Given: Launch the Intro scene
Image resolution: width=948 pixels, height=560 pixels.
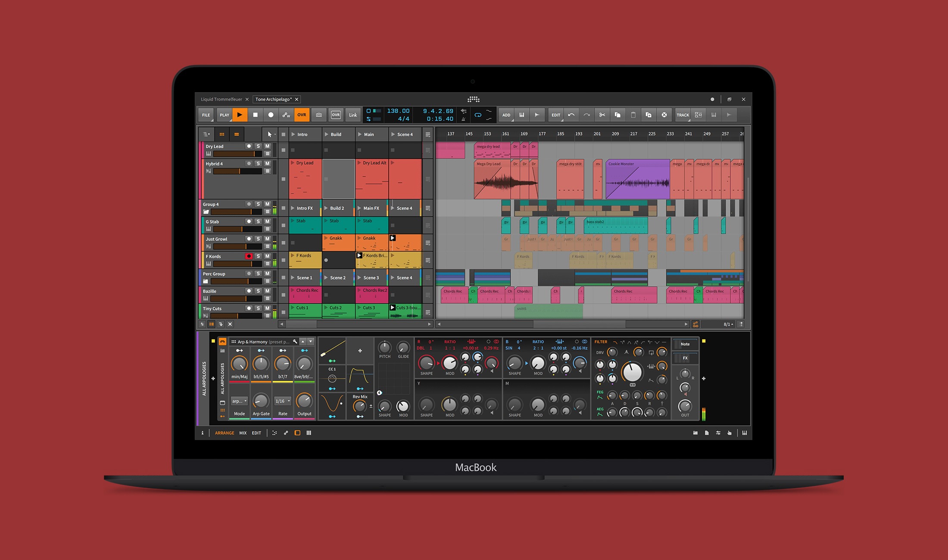Looking at the screenshot, I should click(x=293, y=134).
